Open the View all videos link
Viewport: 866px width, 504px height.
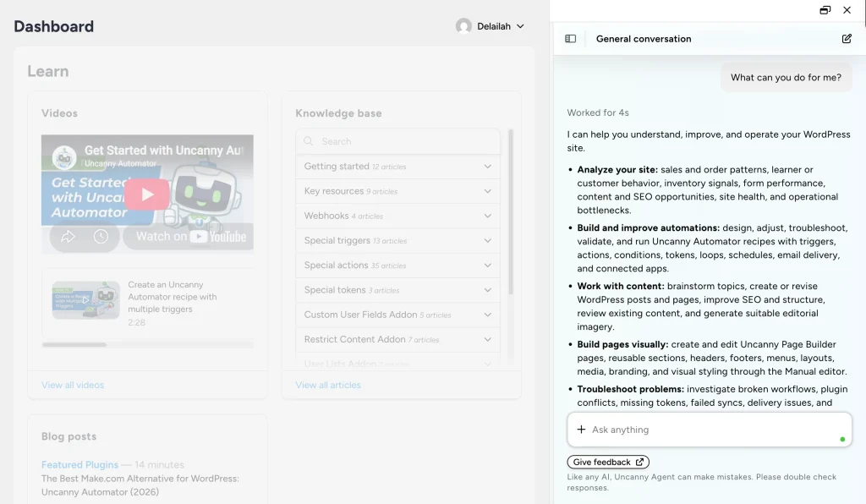pos(73,385)
